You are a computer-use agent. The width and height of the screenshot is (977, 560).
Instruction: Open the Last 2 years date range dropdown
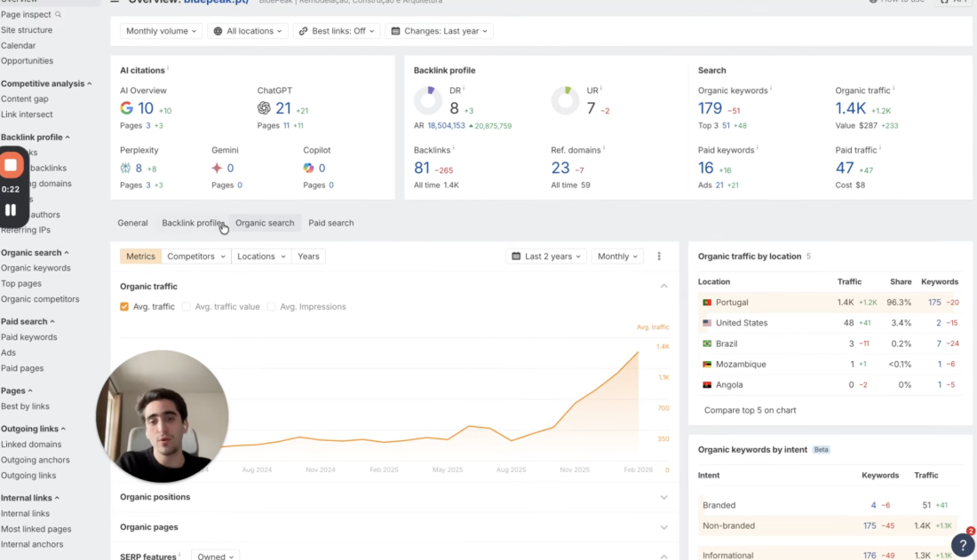[x=544, y=256]
